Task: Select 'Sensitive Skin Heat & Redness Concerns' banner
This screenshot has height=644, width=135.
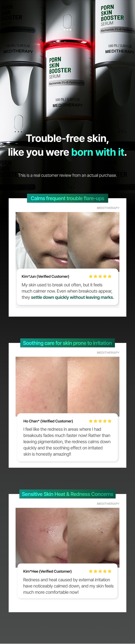Action: coord(67,494)
